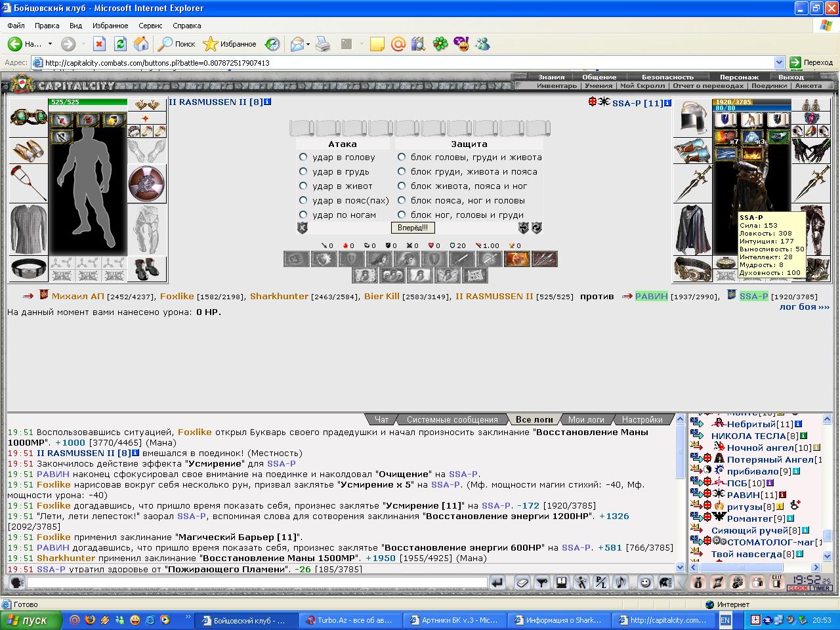This screenshot has width=840, height=630.
Task: Click the boots item on left character
Action: [x=147, y=269]
